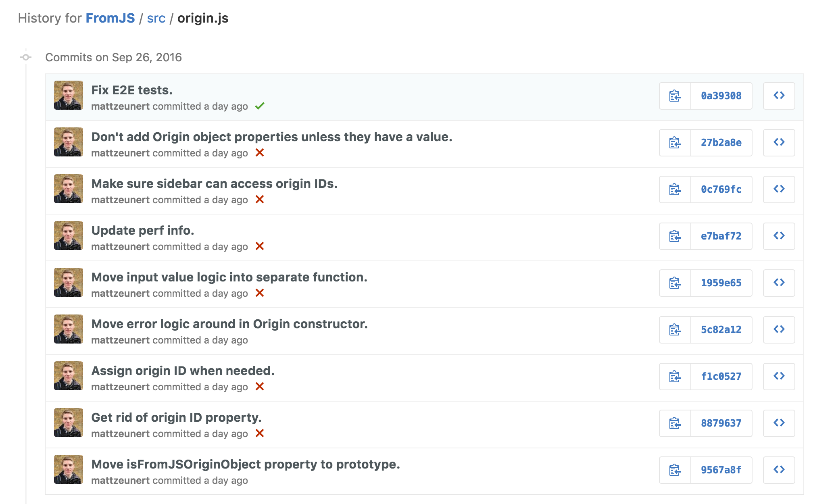Copy the SHA of commit 0a39308
Image resolution: width=813 pixels, height=504 pixels.
675,96
